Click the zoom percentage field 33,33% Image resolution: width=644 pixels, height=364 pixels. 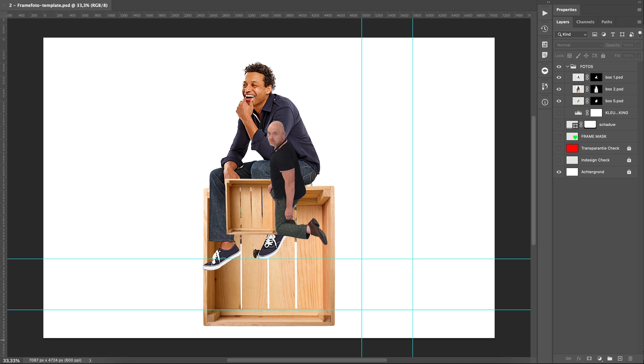point(11,361)
